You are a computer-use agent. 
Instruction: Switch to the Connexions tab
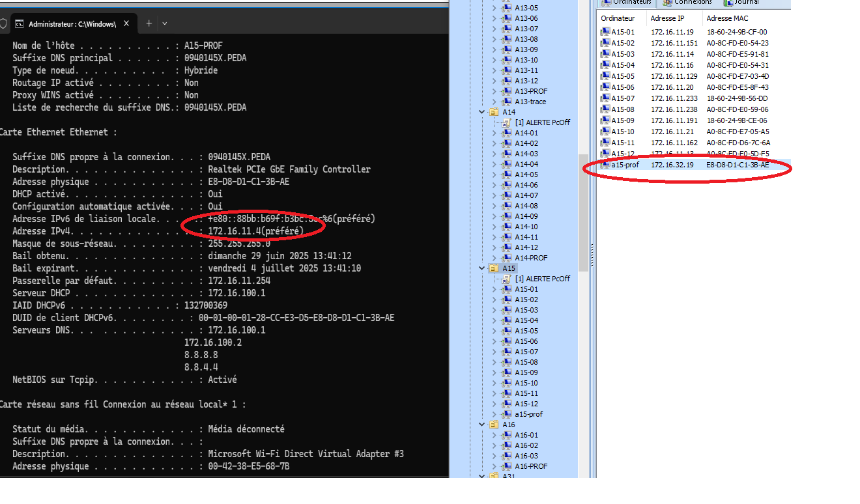pyautogui.click(x=687, y=3)
